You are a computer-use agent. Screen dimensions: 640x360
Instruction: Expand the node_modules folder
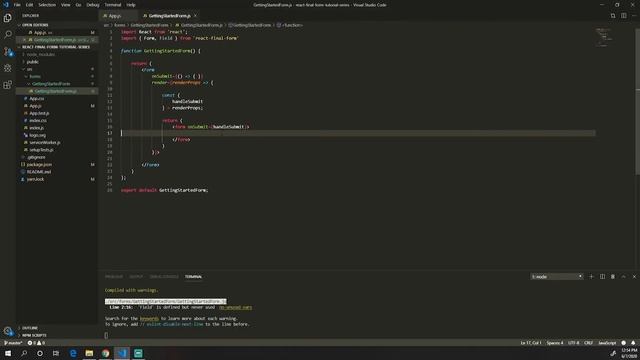point(57,54)
